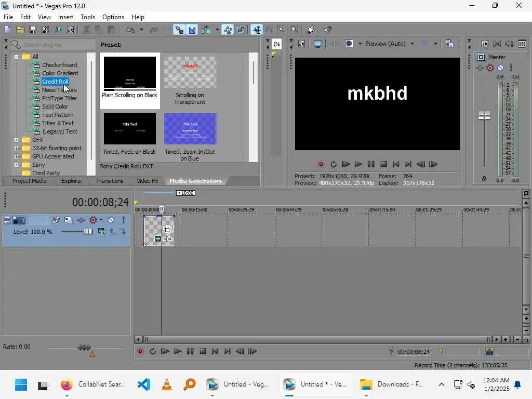Switch to the Explorer tab
532x399 pixels.
(72, 181)
